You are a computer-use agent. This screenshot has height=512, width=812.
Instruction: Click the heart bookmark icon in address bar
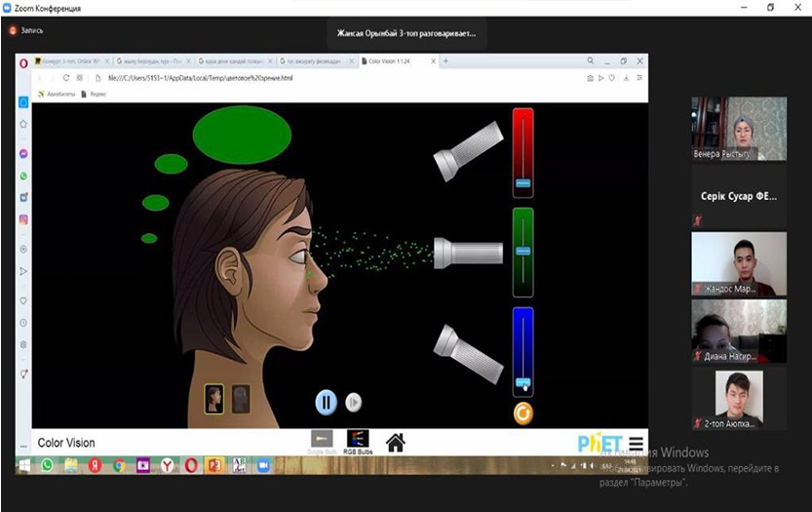[x=612, y=78]
